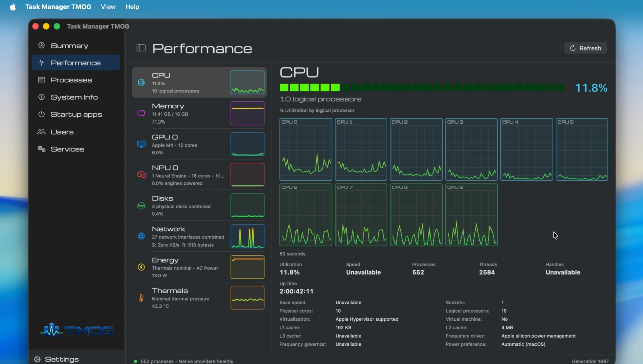Click the CPU 4 utilization graph
Viewport: 643px width, 364px height.
pos(526,150)
